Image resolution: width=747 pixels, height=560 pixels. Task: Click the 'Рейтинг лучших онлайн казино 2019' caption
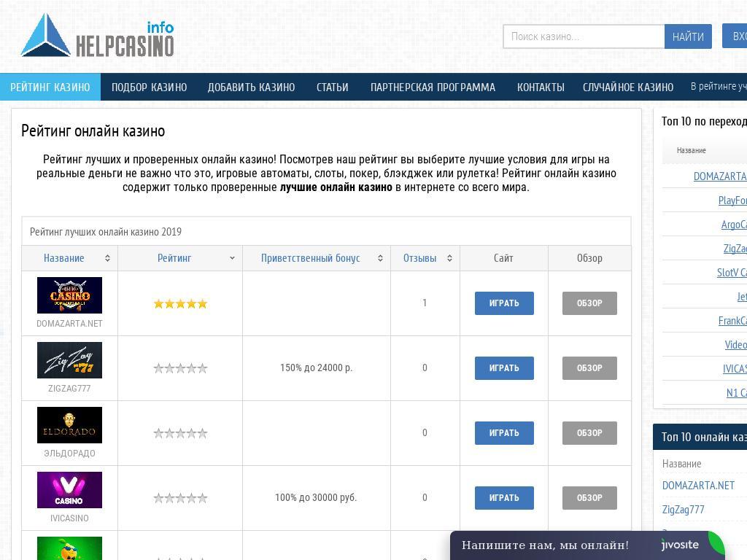(106, 231)
